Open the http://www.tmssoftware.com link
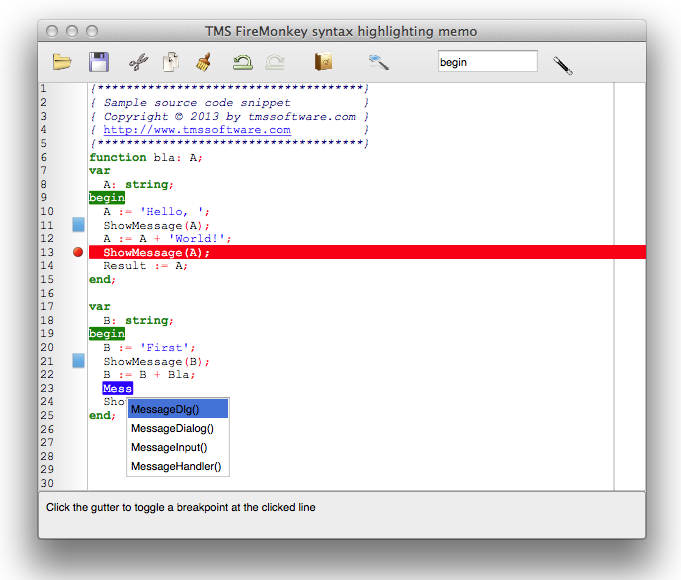Image resolution: width=681 pixels, height=580 pixels. coord(197,130)
